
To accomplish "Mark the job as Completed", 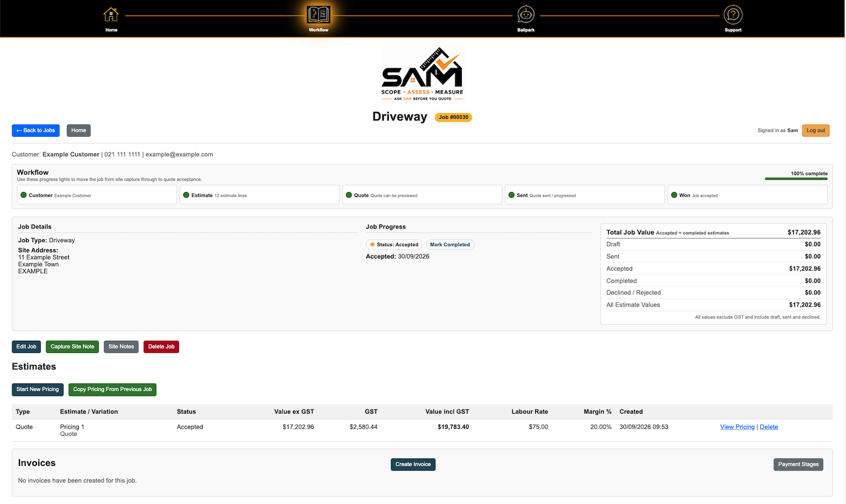I will pos(450,244).
